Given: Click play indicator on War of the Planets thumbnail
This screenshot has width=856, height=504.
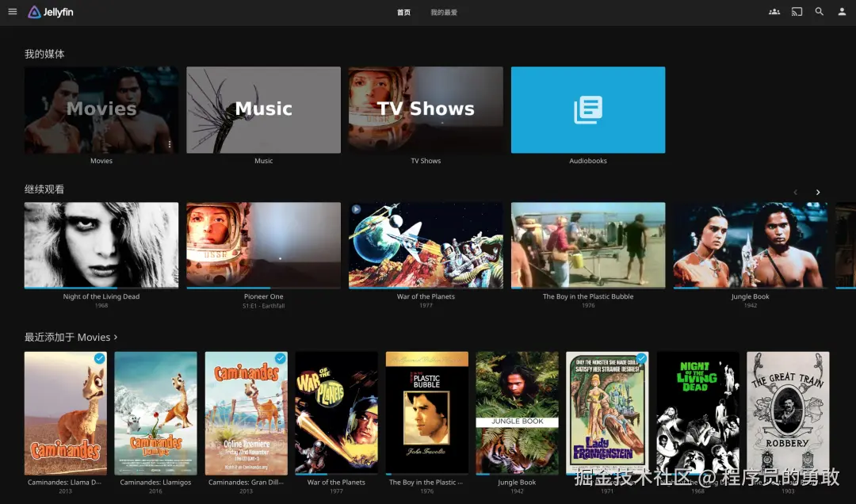Looking at the screenshot, I should point(356,209).
